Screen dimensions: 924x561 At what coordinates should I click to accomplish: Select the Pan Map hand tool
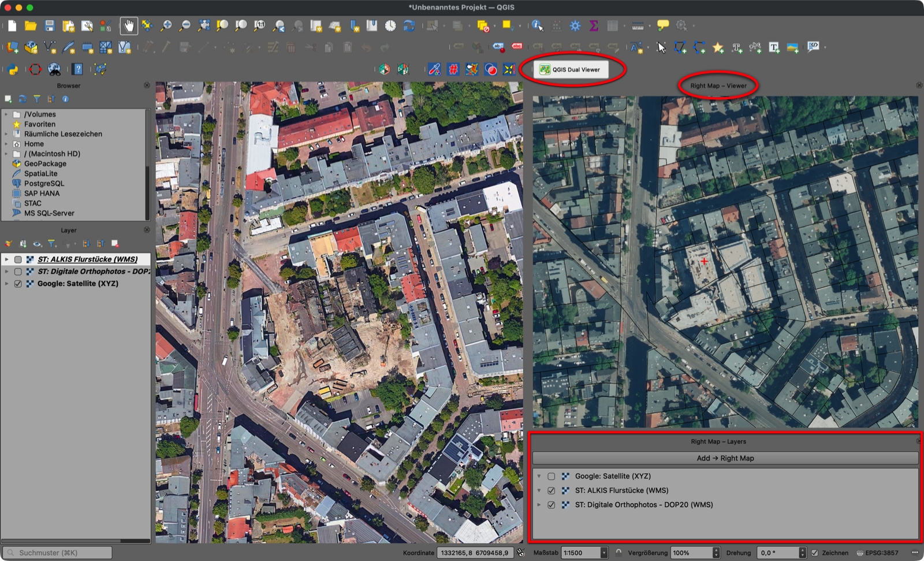(x=128, y=25)
